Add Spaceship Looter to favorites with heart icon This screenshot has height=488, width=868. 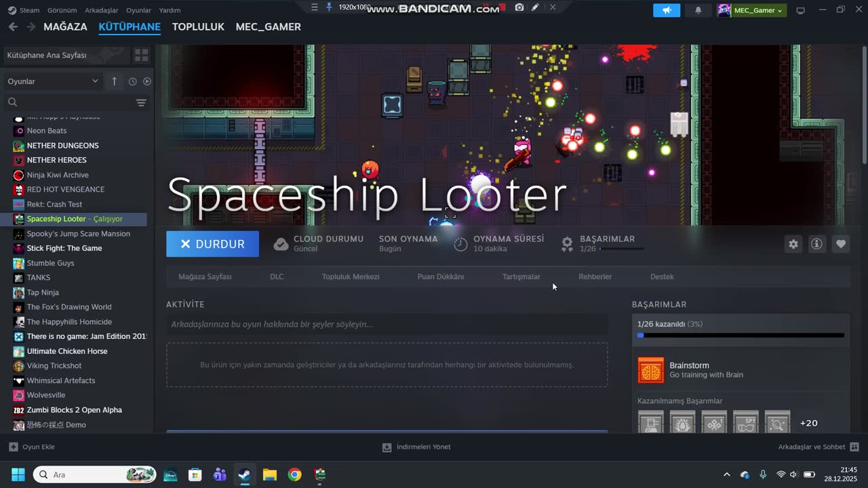841,244
